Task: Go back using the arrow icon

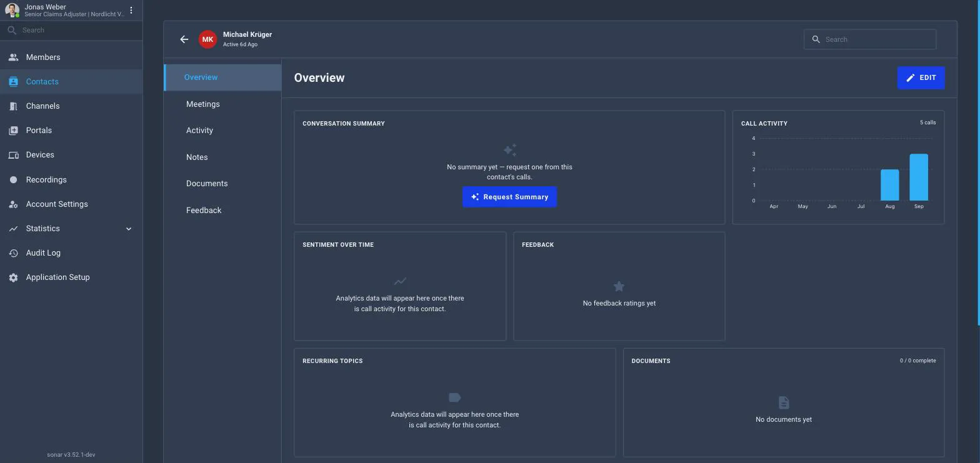Action: coord(184,39)
